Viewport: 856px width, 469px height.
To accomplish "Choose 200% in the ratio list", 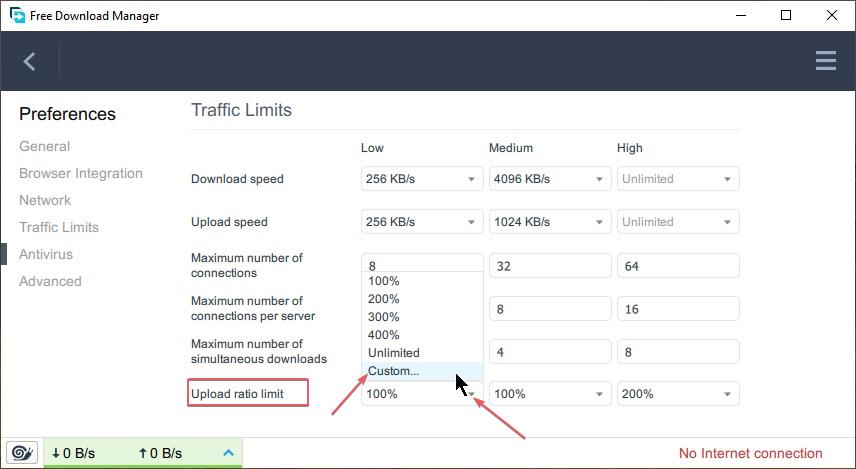I will [422, 299].
